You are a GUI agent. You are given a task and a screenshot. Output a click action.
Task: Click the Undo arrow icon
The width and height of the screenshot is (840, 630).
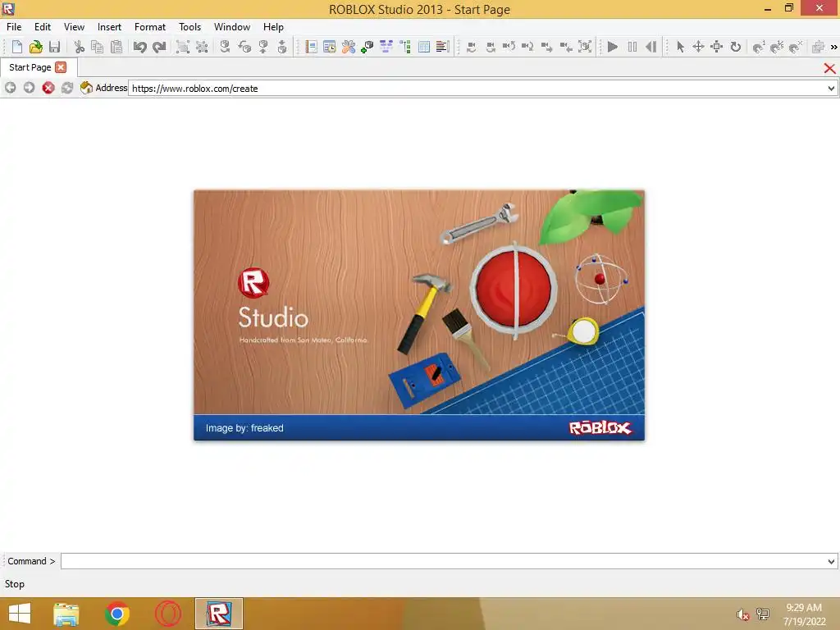pos(139,47)
